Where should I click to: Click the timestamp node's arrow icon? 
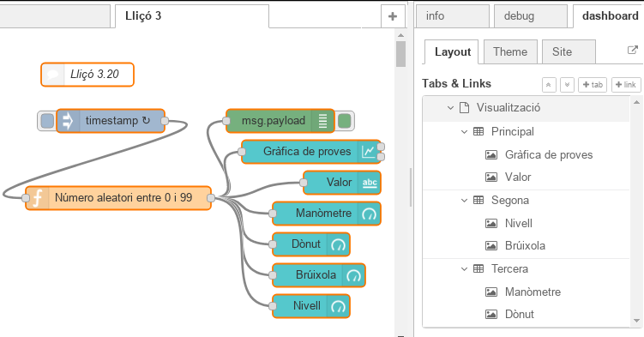coord(68,121)
